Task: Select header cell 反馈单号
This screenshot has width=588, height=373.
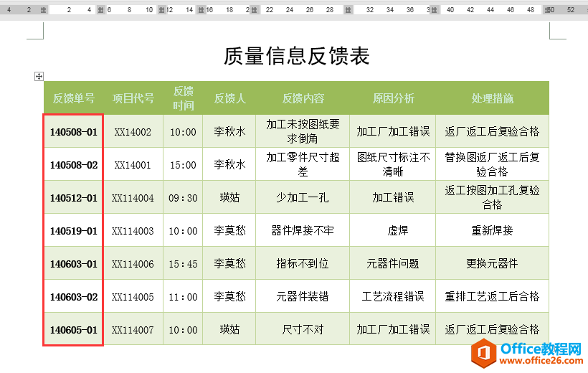Action: [74, 98]
